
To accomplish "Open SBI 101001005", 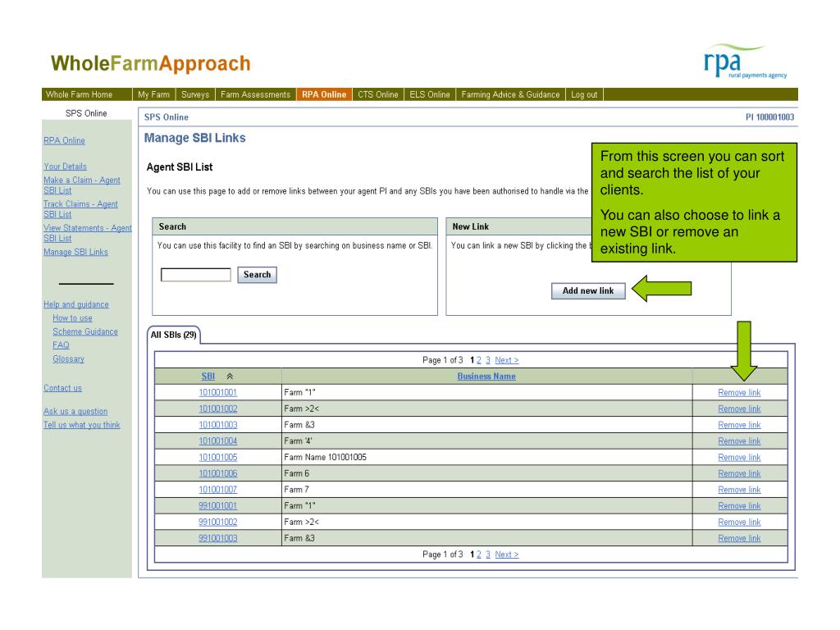I will [x=218, y=457].
